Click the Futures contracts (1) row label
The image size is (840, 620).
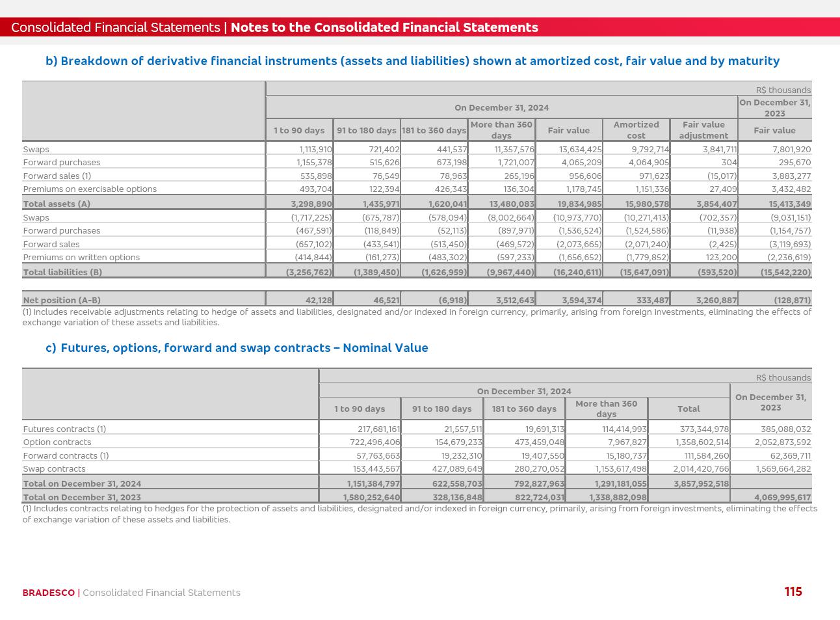pos(64,429)
